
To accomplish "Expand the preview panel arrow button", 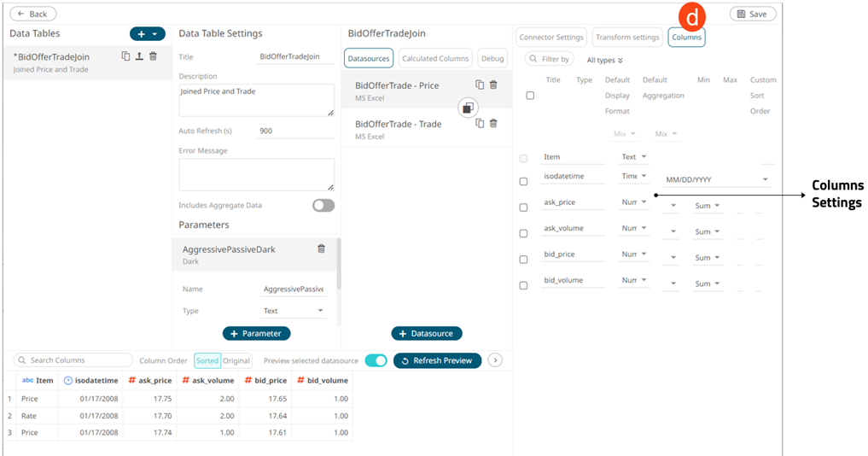I will (494, 360).
